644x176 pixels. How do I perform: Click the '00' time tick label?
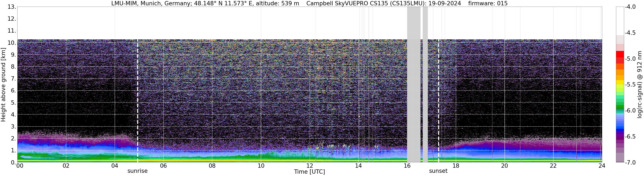tap(20, 166)
